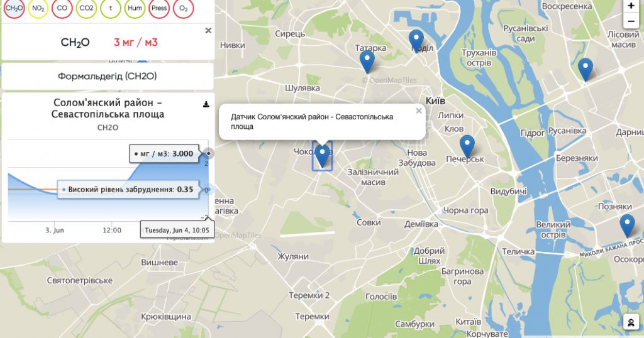Click the Формальдегід (CH2O) header button
Viewport: 644px width, 338px height.
coord(108,77)
